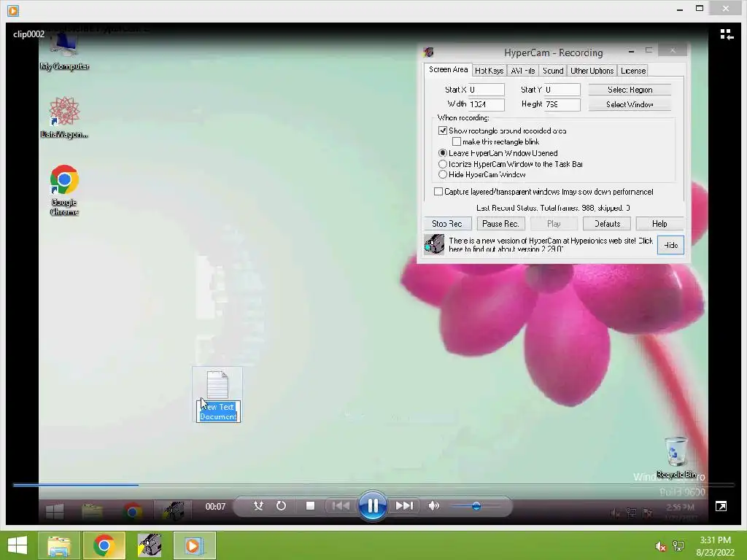Select the My Computer desktop icon
The width and height of the screenshot is (747, 560).
(x=64, y=52)
